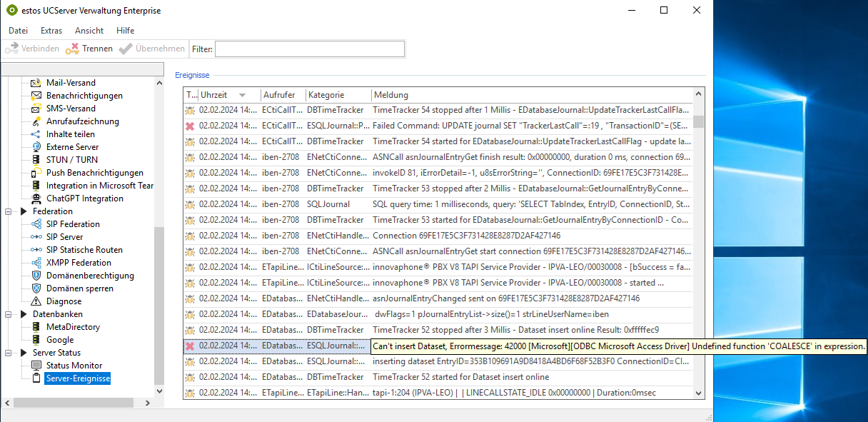
Task: Click the Anrufaufzeichnung icon
Action: [x=36, y=121]
